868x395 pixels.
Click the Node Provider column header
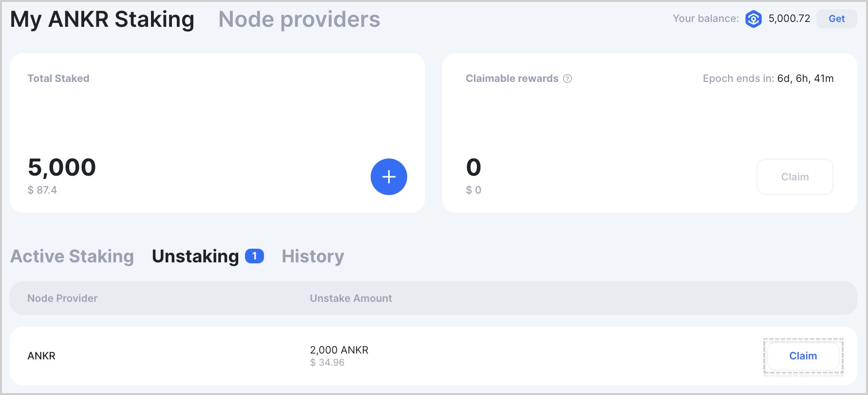(x=62, y=298)
